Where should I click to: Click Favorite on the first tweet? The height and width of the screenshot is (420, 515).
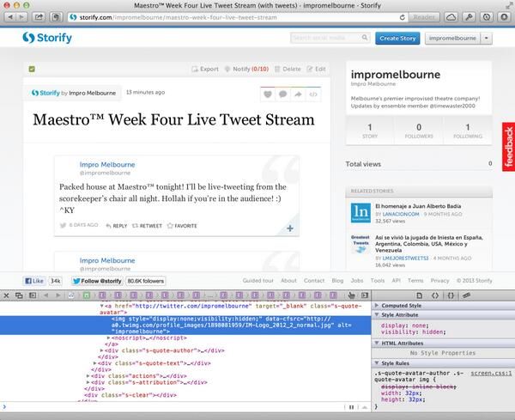pos(182,226)
